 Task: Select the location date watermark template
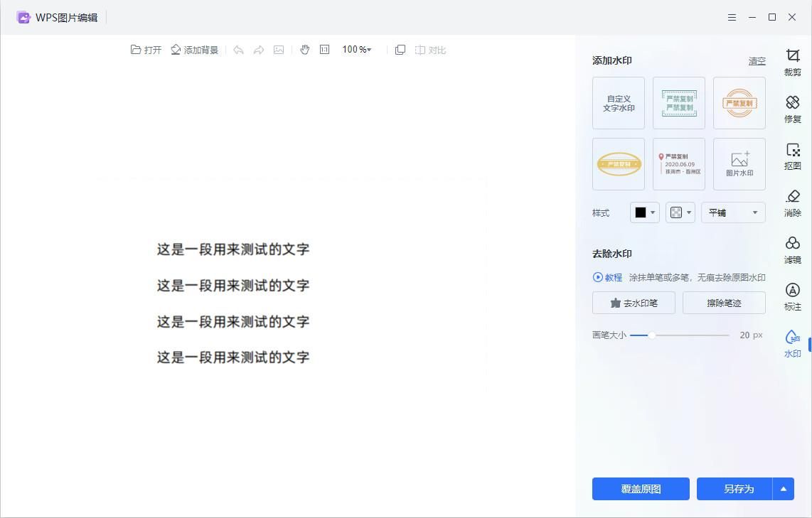tap(679, 164)
